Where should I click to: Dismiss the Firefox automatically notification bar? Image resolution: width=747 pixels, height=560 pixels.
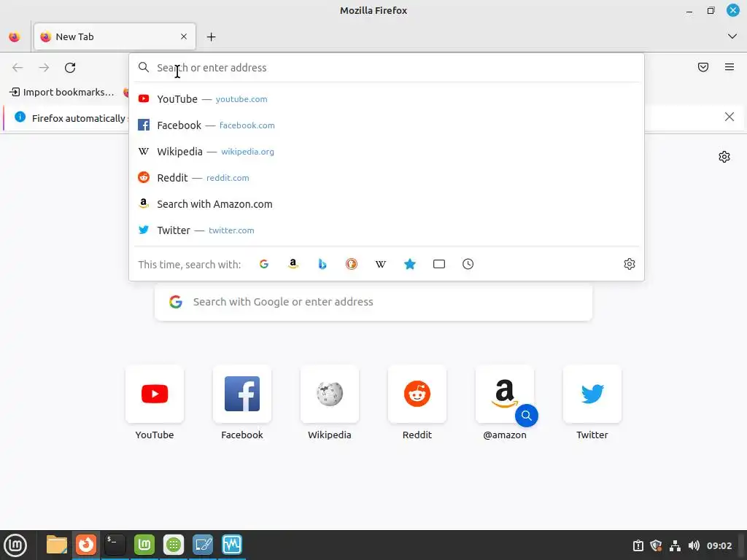point(729,117)
